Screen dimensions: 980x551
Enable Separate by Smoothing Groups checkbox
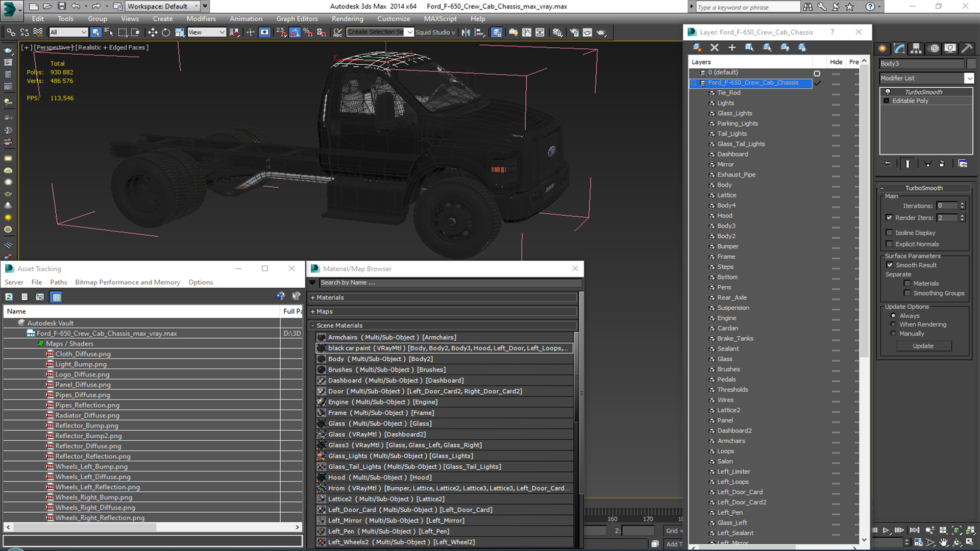tap(907, 293)
